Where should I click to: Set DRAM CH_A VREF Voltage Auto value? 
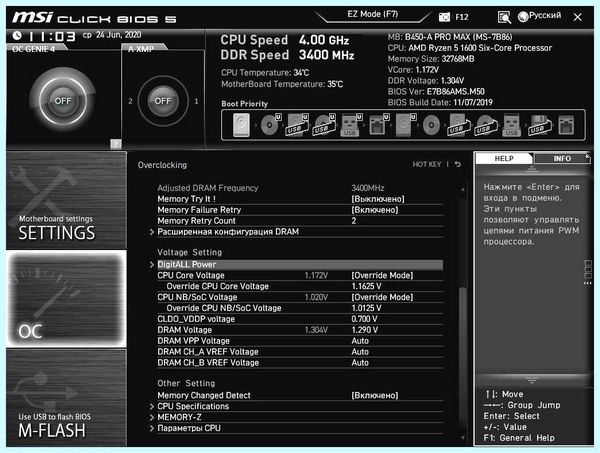click(x=360, y=352)
